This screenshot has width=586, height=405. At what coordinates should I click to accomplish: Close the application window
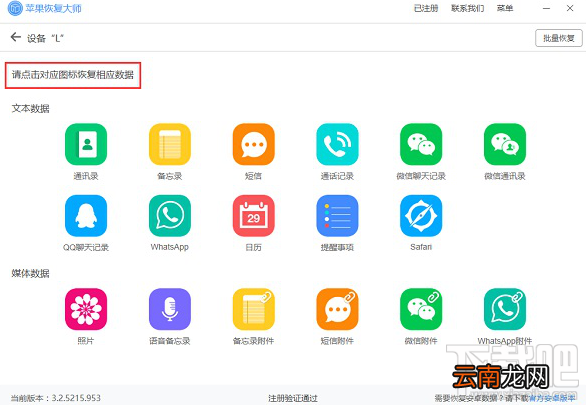tap(570, 8)
